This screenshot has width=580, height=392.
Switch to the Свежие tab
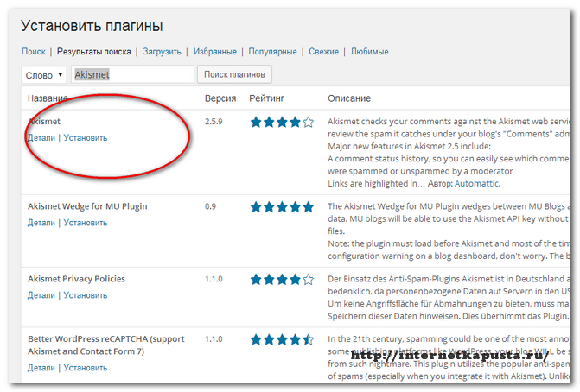323,52
